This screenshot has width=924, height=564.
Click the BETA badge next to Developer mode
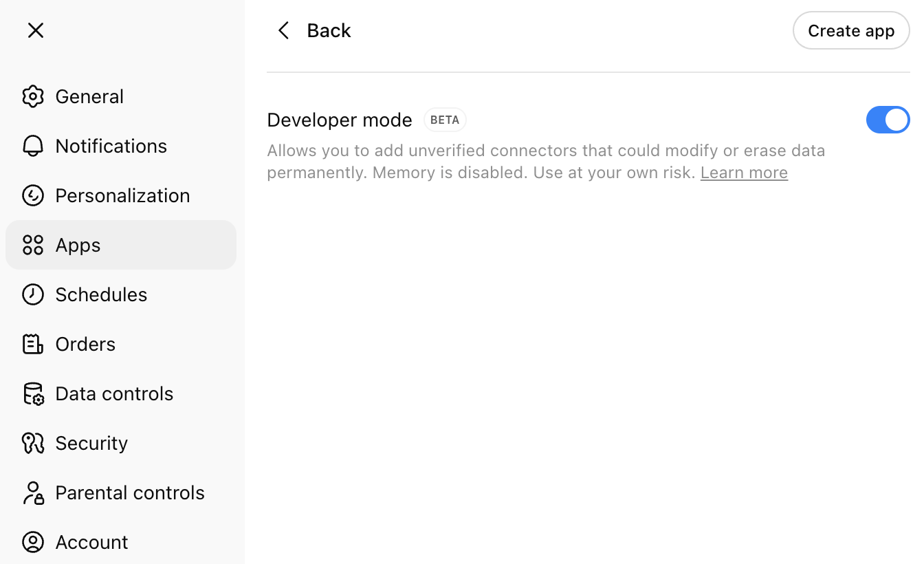pos(445,120)
